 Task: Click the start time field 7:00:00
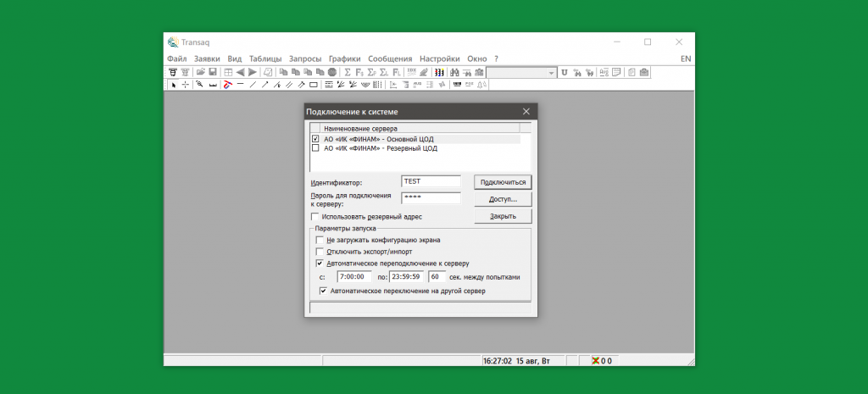point(354,276)
